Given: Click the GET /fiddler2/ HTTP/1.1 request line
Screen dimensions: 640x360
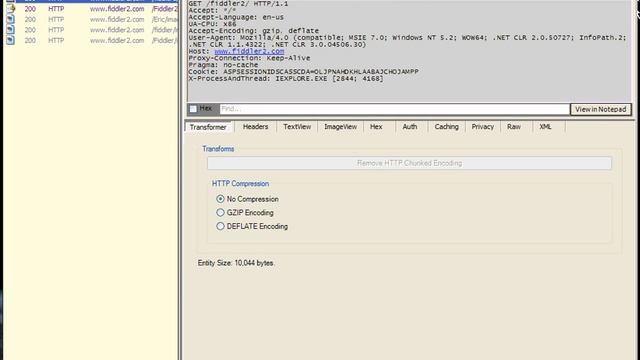Looking at the screenshot, I should [x=238, y=3].
